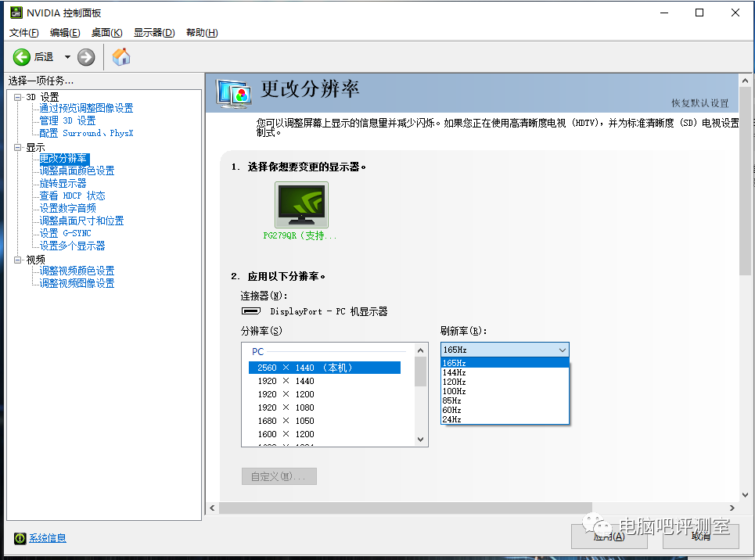
Task: Open the 文件 menu
Action: [23, 32]
